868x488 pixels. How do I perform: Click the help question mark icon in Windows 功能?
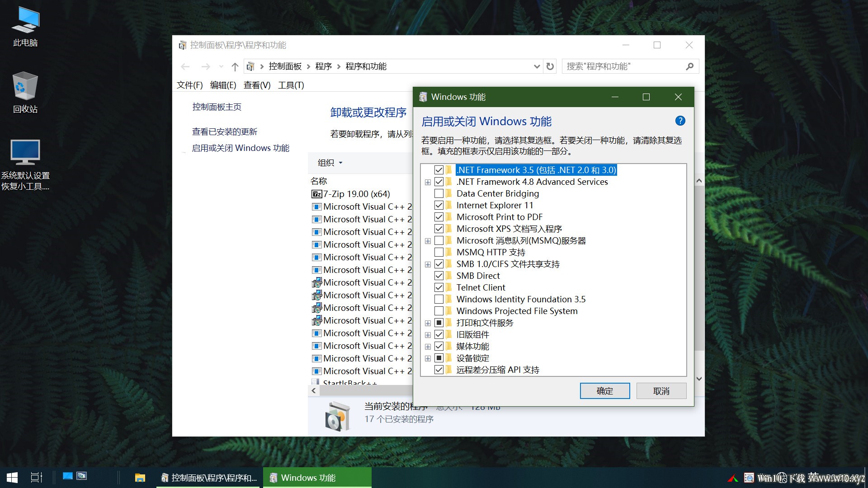(x=680, y=121)
